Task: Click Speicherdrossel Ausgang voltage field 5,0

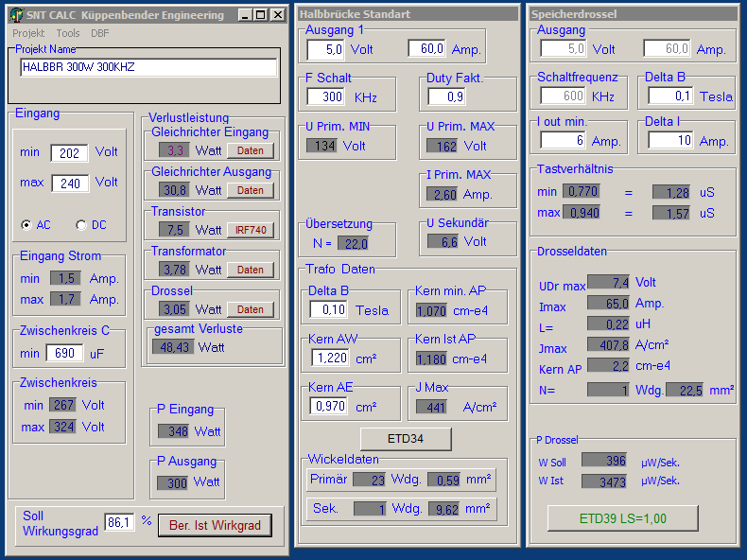Action: click(x=563, y=48)
